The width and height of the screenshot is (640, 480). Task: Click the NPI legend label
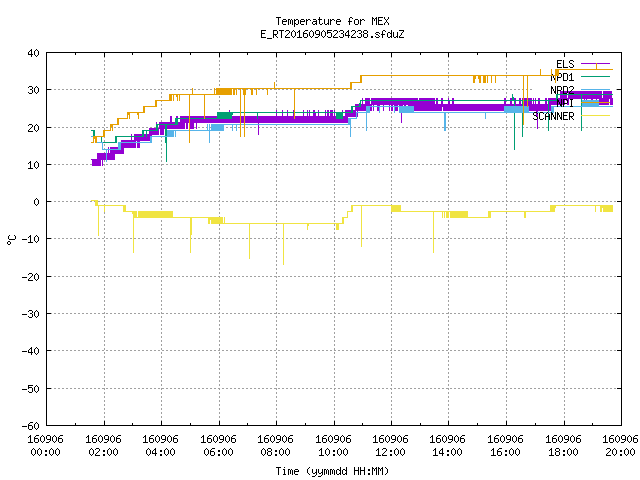click(565, 103)
